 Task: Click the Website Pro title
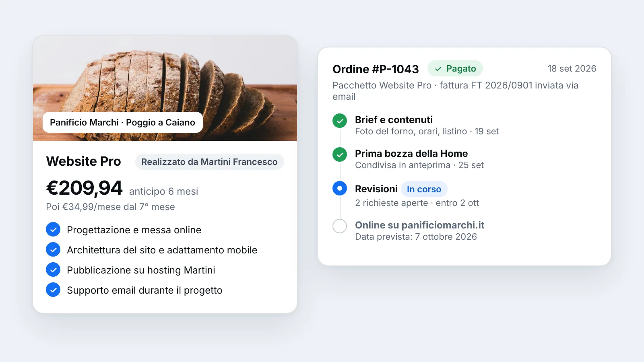click(x=83, y=161)
